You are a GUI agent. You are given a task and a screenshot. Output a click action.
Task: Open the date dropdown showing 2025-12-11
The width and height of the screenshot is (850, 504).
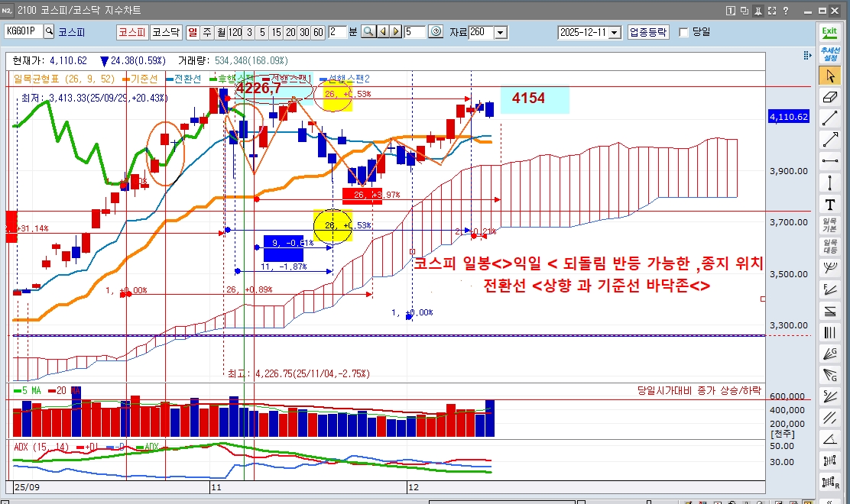tap(615, 32)
